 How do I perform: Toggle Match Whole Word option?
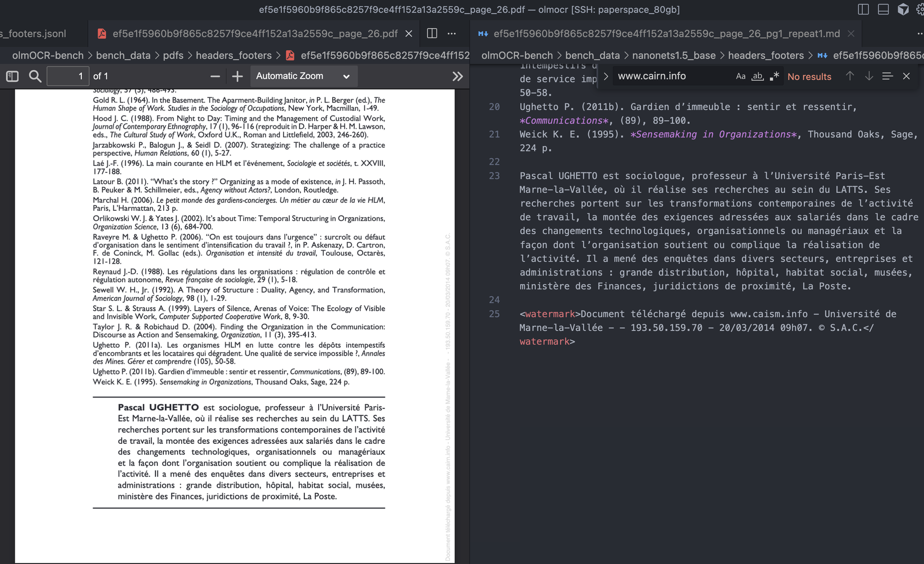pos(757,76)
